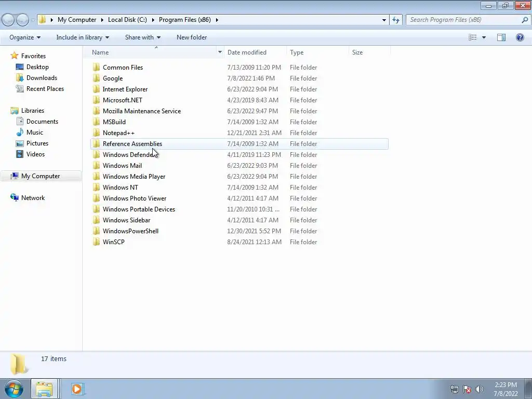The image size is (532, 399).
Task: Select the Windows Media Player folder name
Action: click(134, 177)
